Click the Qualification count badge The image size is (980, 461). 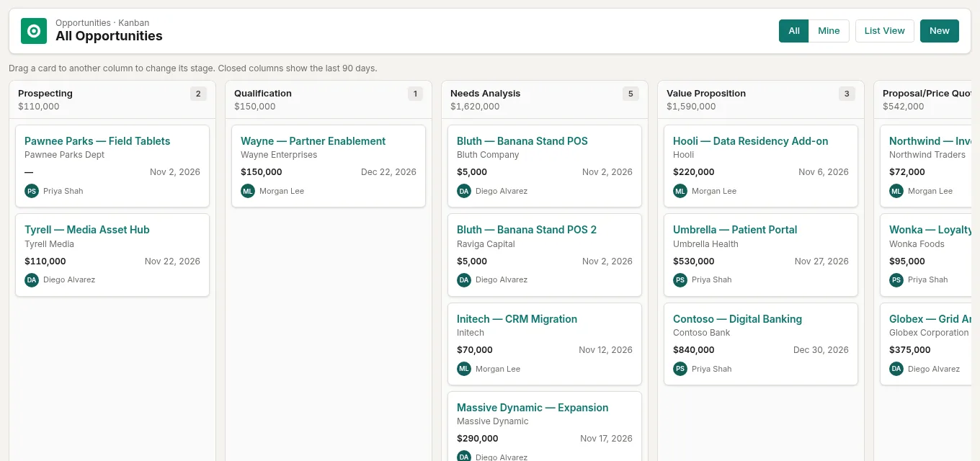[x=414, y=94]
